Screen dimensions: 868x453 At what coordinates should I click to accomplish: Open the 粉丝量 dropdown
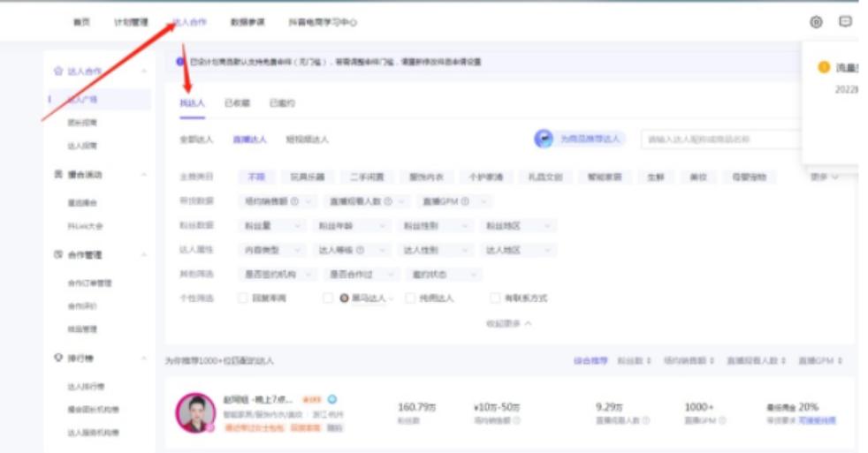272,226
